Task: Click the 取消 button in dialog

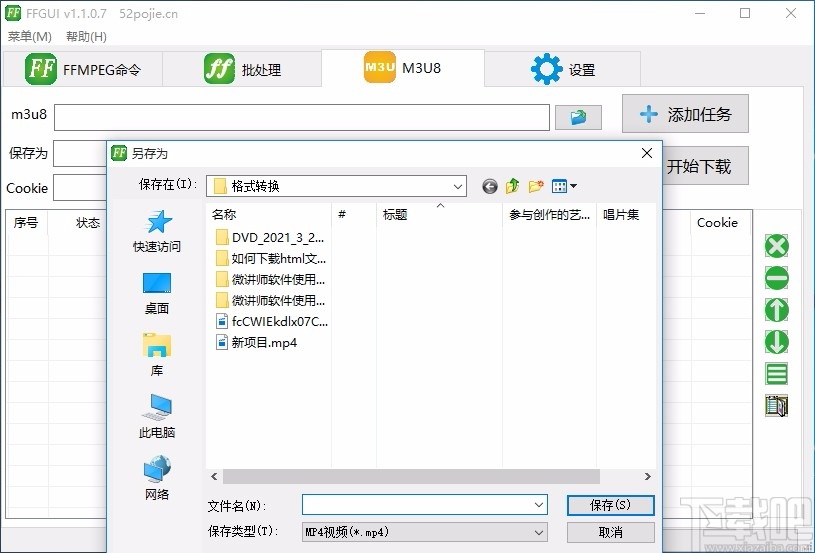Action: point(610,532)
